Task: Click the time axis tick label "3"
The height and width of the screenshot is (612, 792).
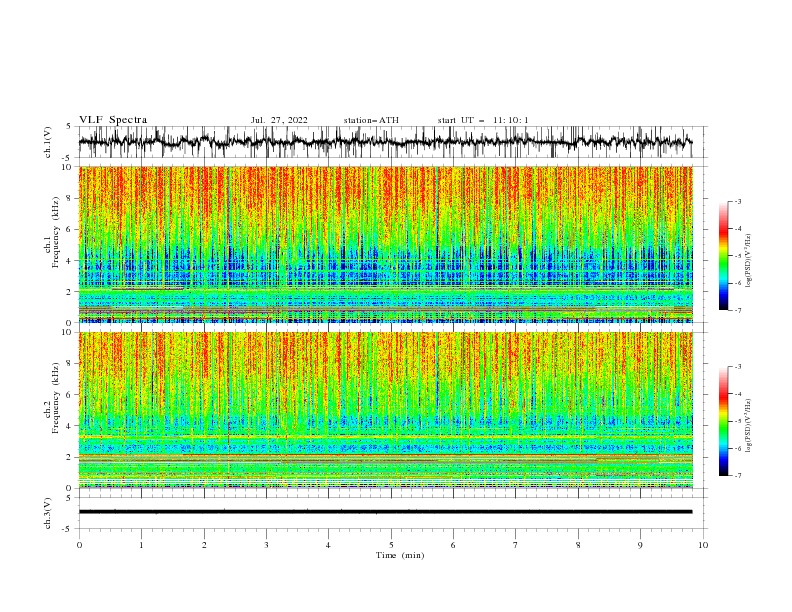Action: (x=266, y=545)
